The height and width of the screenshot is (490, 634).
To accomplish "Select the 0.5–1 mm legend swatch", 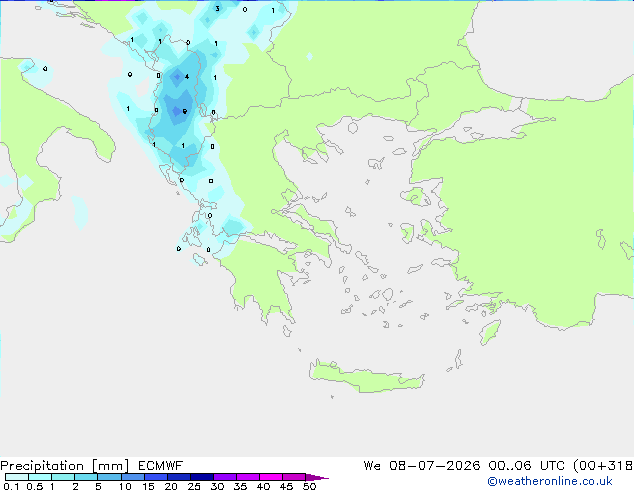I will pyautogui.click(x=40, y=477).
